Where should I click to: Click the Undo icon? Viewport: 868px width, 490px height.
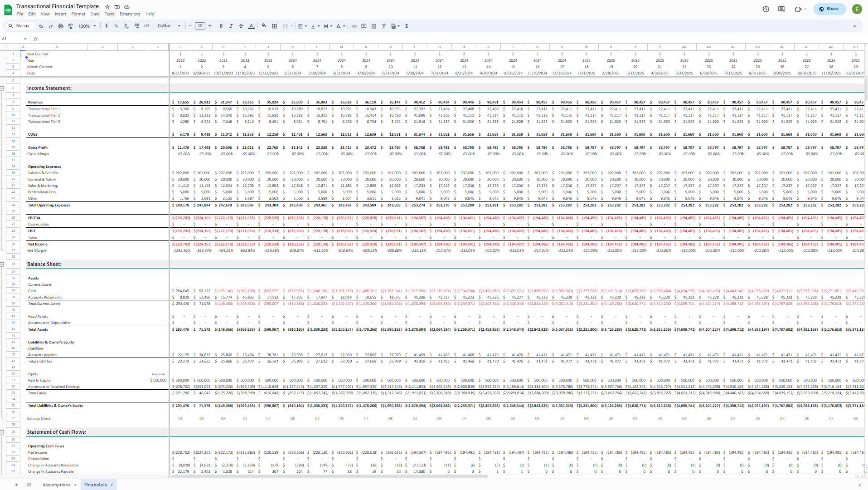(41, 26)
